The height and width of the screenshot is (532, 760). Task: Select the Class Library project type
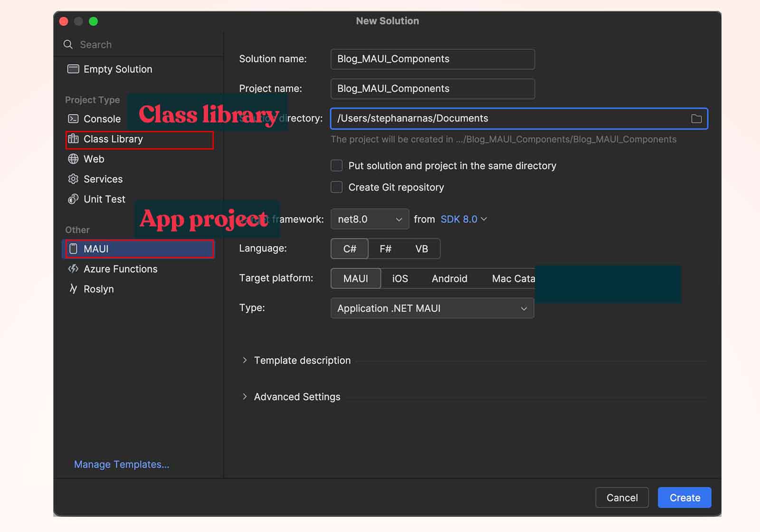click(x=139, y=139)
